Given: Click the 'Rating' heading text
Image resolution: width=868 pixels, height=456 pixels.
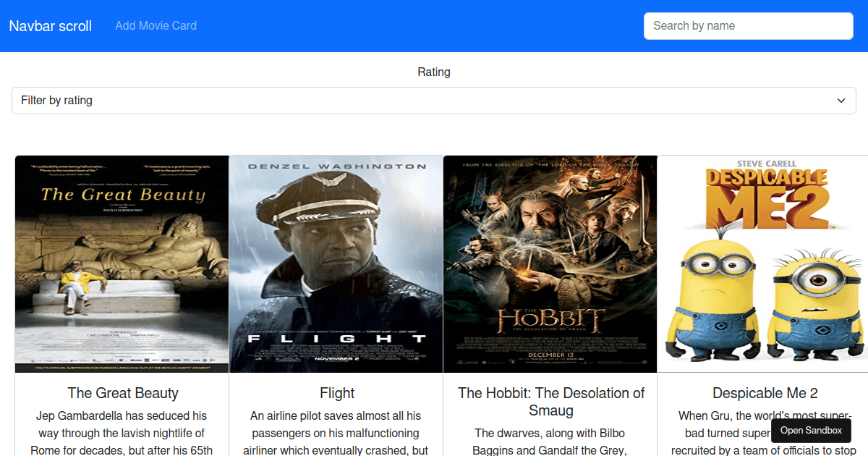Looking at the screenshot, I should pos(433,72).
